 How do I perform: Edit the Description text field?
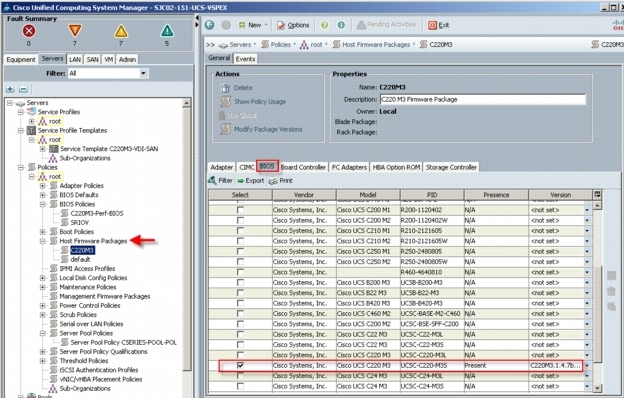(x=483, y=100)
